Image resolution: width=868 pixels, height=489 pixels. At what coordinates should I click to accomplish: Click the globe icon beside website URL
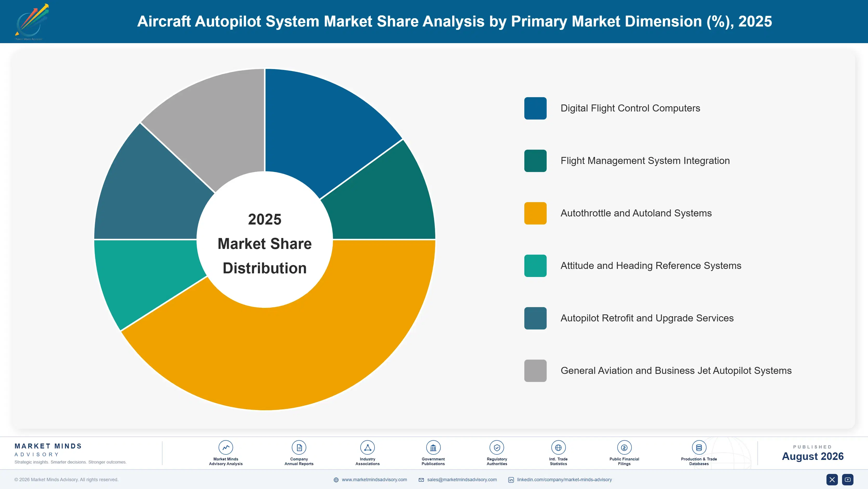(336, 480)
